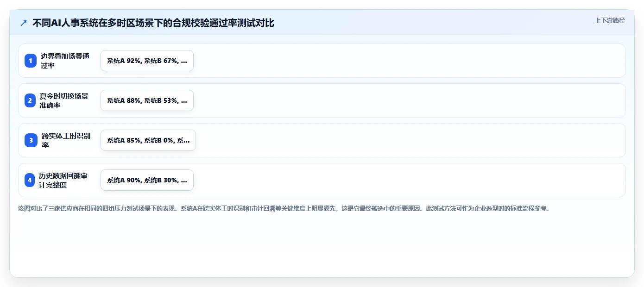Screen dimensions: 644x287
Task: Click the 历史数据回溯审计完整度 label
Action: click(x=63, y=180)
